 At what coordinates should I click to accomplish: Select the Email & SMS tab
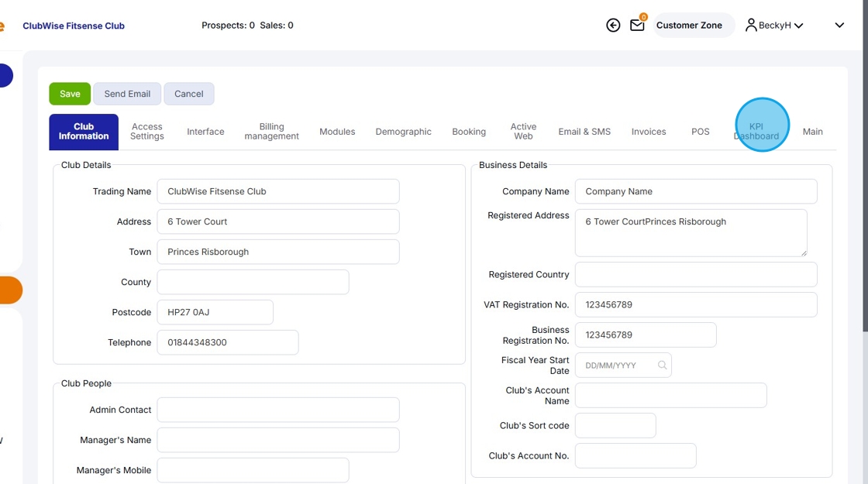[x=584, y=132]
